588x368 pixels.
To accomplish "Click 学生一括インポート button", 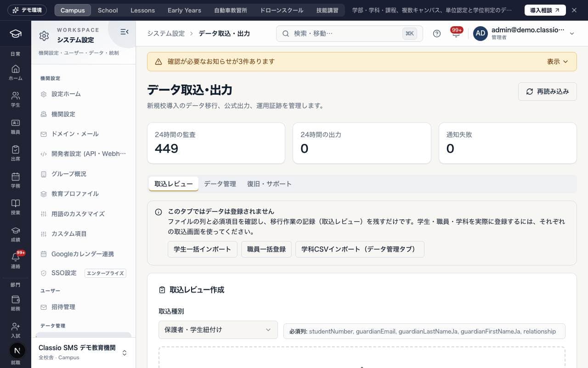I will click(202, 249).
